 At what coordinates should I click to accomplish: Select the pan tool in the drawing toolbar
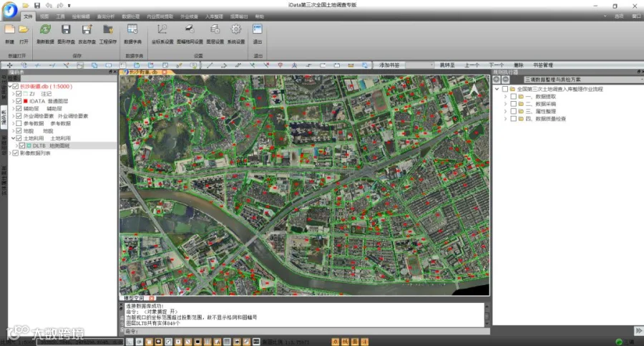pos(10,65)
